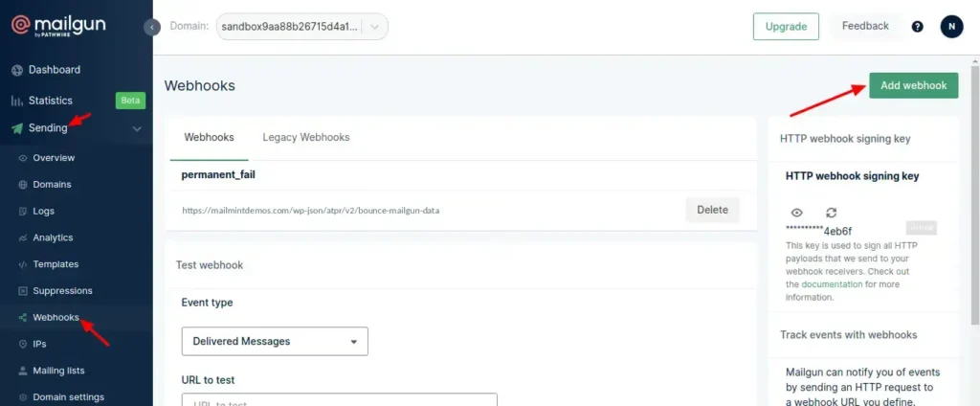
Task: Open the Dashboard globe icon
Action: (x=17, y=70)
